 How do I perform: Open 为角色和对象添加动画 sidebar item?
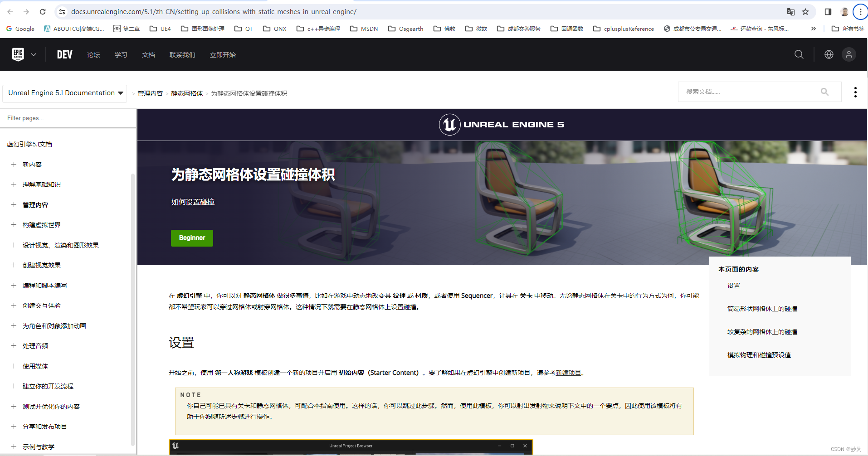pyautogui.click(x=54, y=326)
